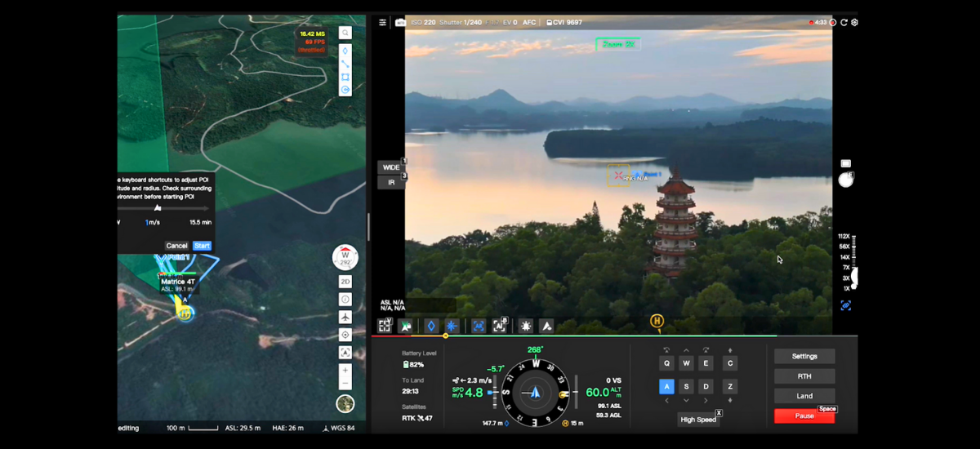Open livestream settings gear

tap(854, 22)
